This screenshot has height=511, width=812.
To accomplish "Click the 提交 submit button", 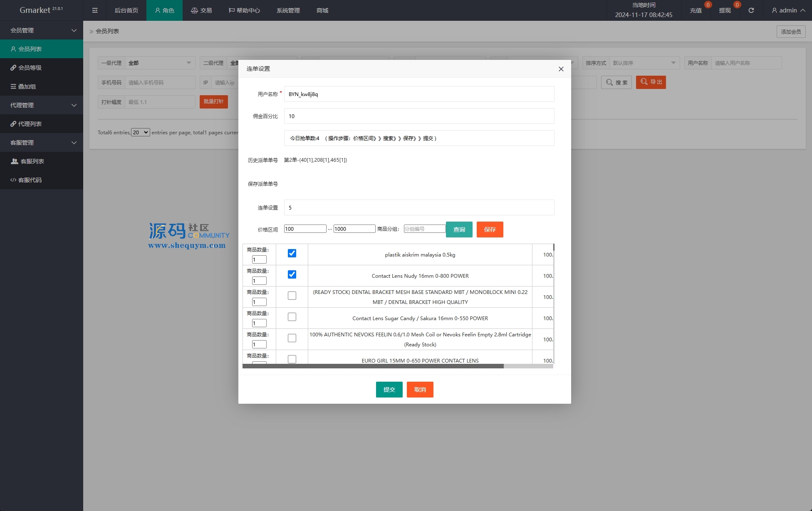I will (389, 390).
